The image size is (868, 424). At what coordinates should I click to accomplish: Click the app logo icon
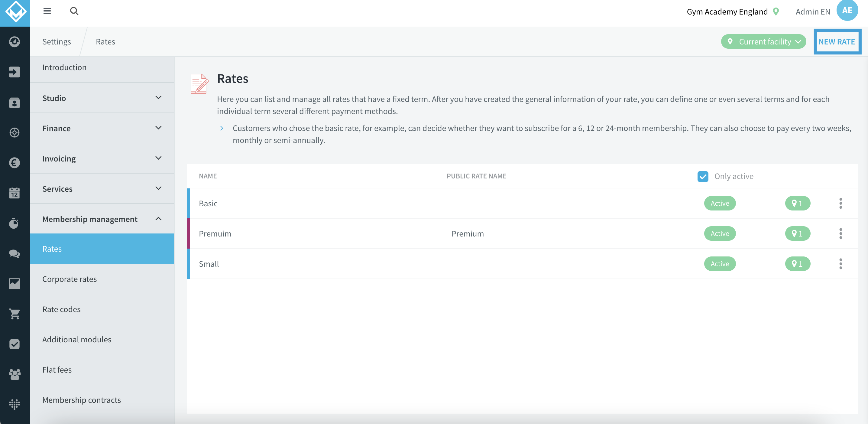pos(15,11)
